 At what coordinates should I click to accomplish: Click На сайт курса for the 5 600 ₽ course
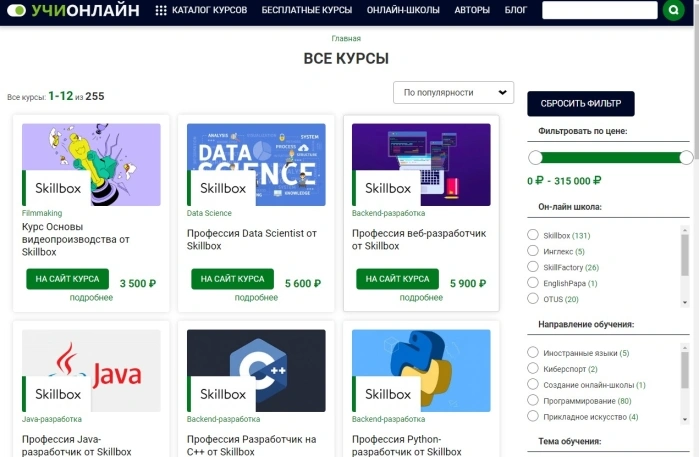tap(232, 279)
